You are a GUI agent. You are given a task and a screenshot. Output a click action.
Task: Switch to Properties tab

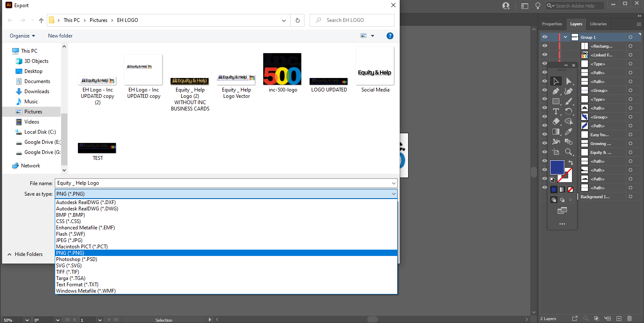click(x=552, y=24)
